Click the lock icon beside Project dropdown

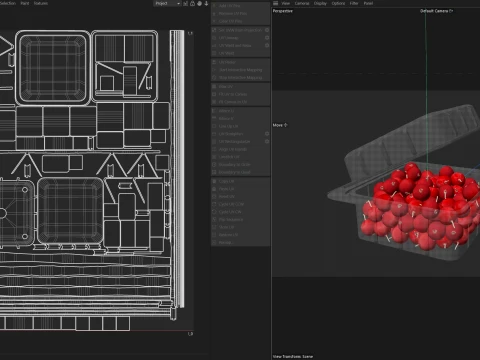point(192,3)
